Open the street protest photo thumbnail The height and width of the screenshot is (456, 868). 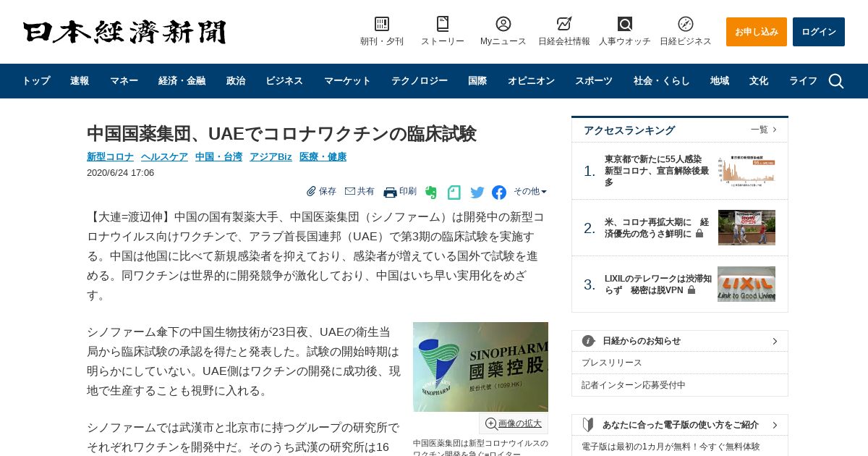tap(746, 227)
